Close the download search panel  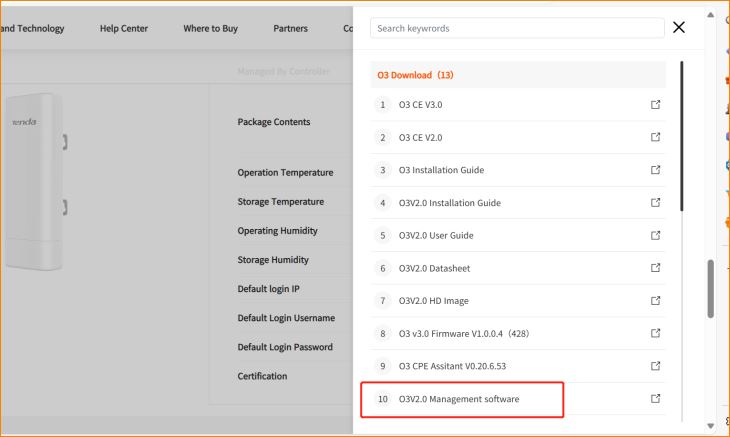click(679, 28)
